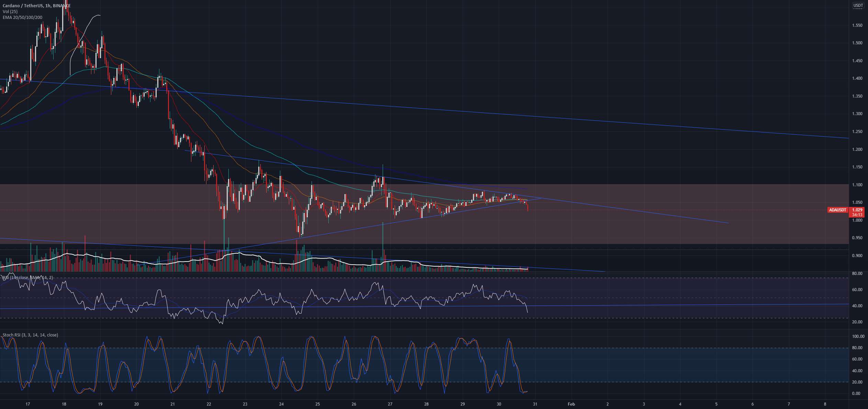
Task: Click the Cardano / TetherUS chart title
Action: [x=36, y=6]
